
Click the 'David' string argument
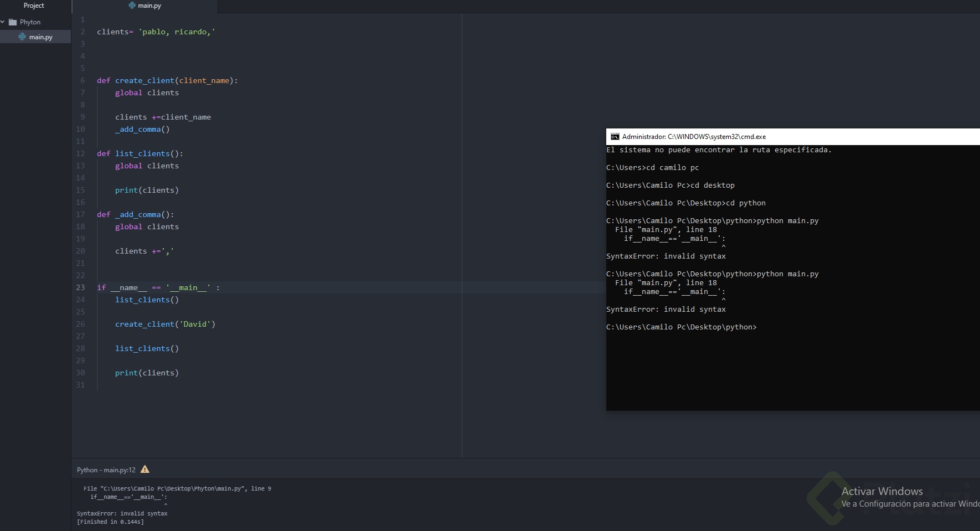point(195,324)
